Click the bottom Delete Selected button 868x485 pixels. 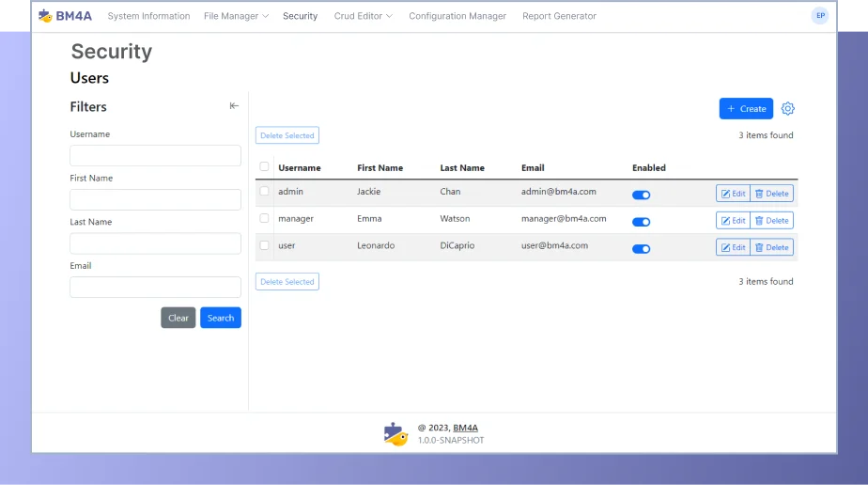click(x=287, y=281)
